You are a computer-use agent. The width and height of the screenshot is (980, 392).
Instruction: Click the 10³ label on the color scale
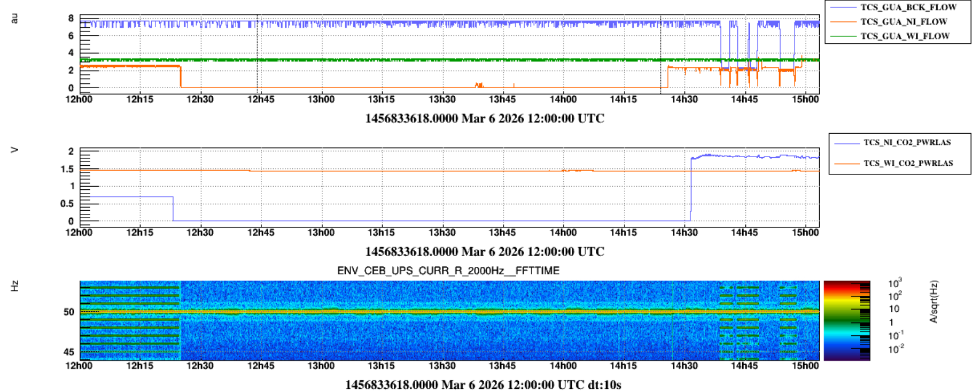tap(895, 283)
